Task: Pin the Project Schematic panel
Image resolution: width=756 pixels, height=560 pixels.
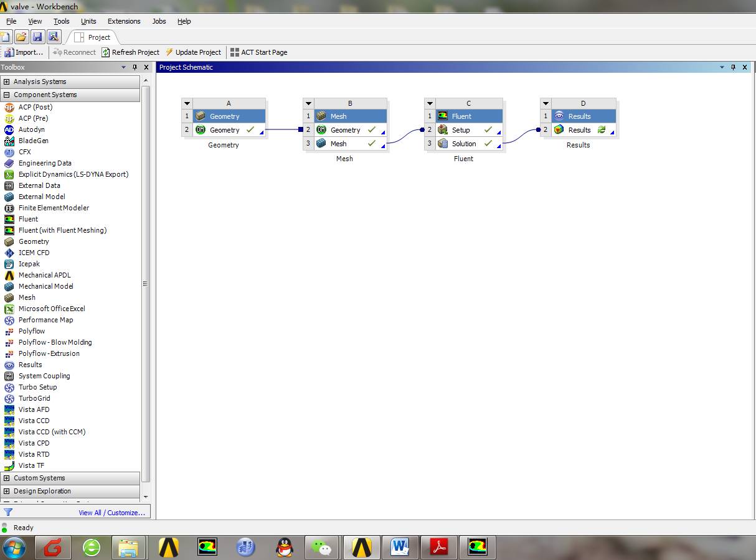Action: click(734, 67)
